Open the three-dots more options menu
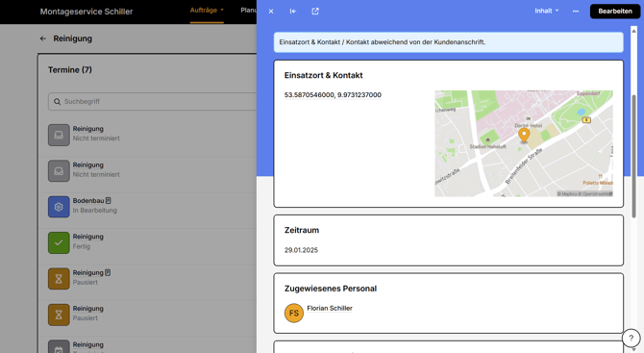The width and height of the screenshot is (644, 353). [x=576, y=12]
